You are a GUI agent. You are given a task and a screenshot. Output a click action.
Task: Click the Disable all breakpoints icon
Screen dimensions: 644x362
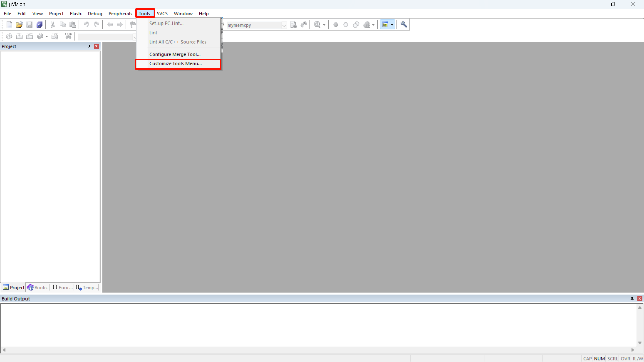356,25
